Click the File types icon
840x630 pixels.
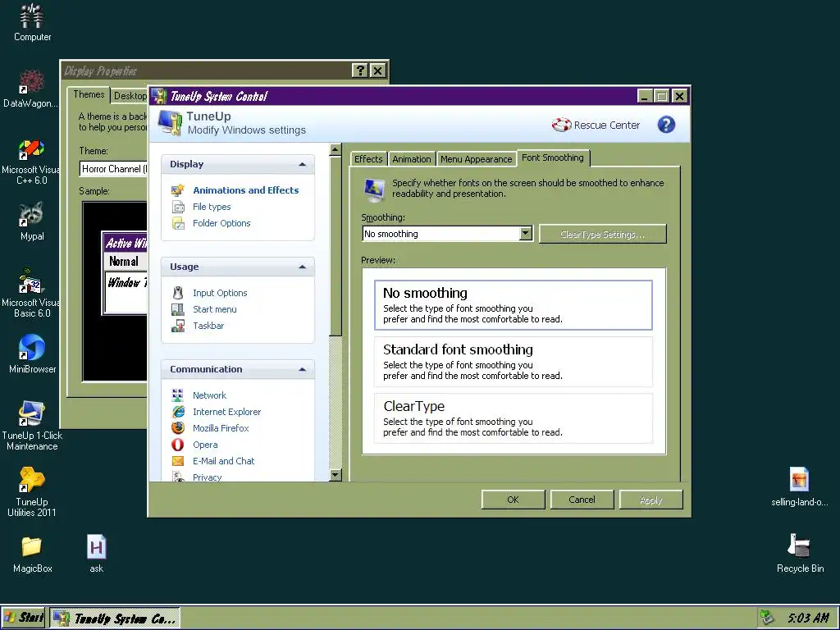[x=178, y=207]
